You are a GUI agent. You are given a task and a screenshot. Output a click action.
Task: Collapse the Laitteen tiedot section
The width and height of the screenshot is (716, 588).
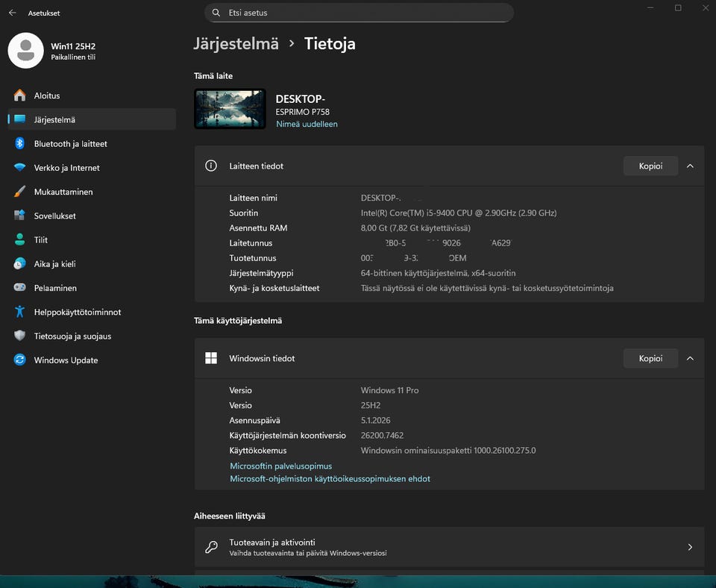click(x=690, y=166)
